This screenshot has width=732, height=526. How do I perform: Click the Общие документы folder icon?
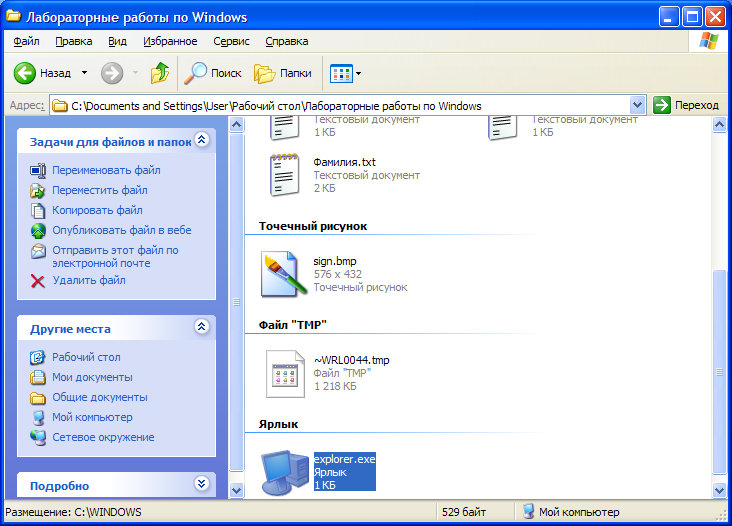(x=38, y=398)
